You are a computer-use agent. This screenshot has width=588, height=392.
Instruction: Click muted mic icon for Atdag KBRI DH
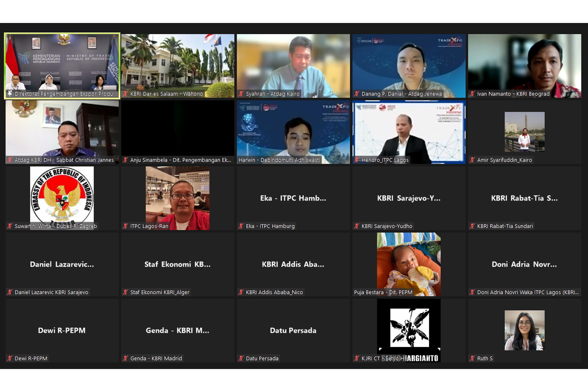tap(10, 160)
